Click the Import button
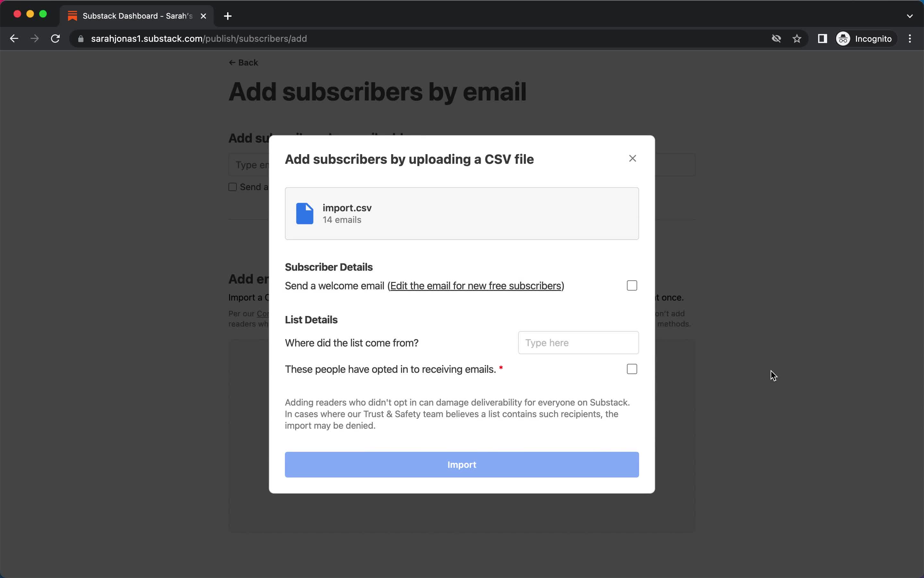Viewport: 924px width, 578px height. (462, 464)
